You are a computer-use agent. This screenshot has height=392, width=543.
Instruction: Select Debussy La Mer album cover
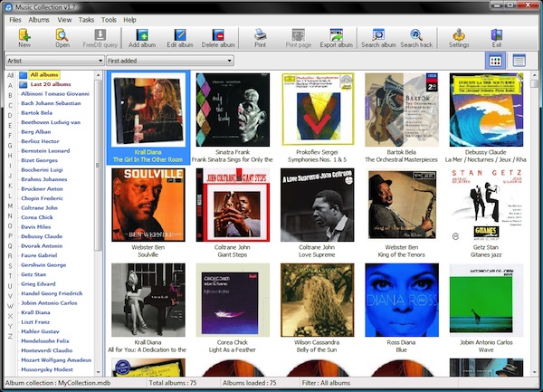coord(486,110)
